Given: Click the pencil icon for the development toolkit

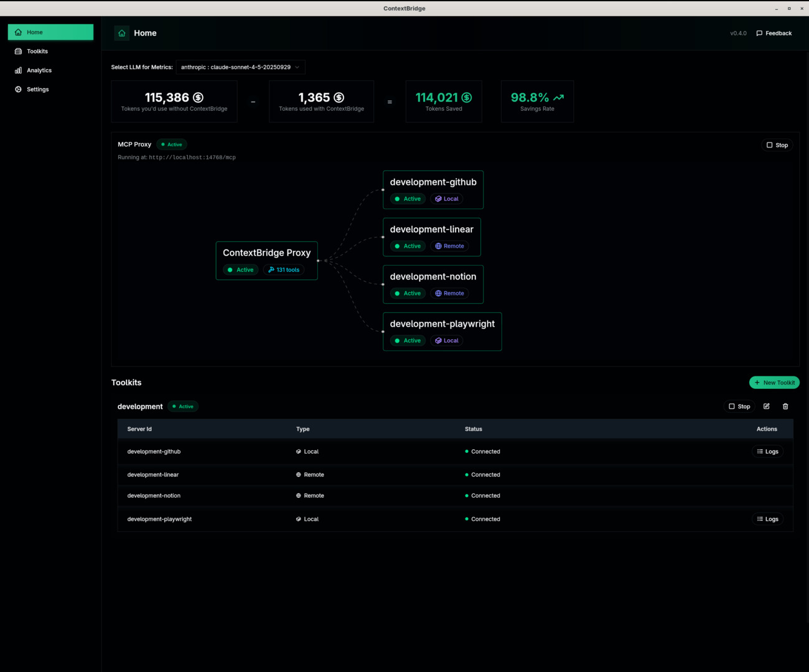Looking at the screenshot, I should coord(766,406).
